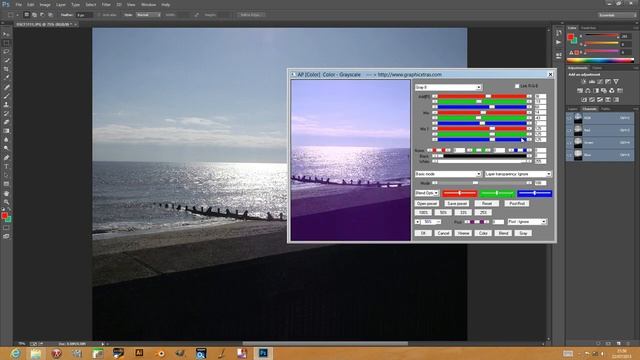Toggle visibility of the Blue channel

[x=570, y=155]
